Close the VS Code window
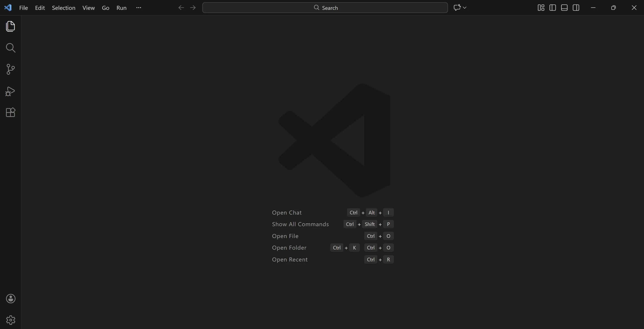Viewport: 644px width, 329px height. tap(634, 8)
